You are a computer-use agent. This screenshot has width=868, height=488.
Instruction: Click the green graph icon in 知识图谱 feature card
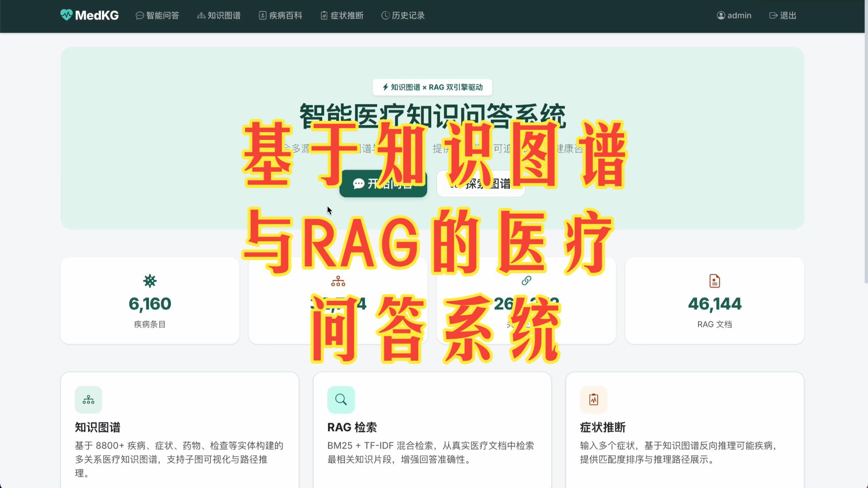(89, 400)
